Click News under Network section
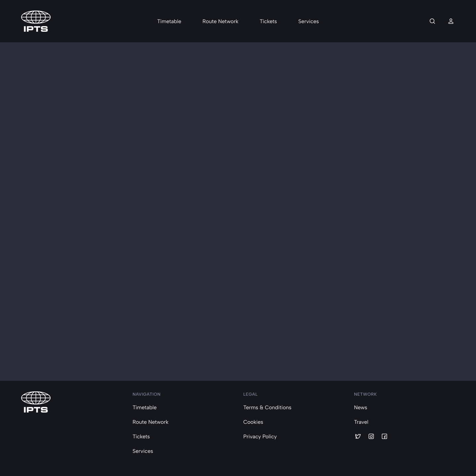Viewport: 476px width, 476px height. click(360, 408)
